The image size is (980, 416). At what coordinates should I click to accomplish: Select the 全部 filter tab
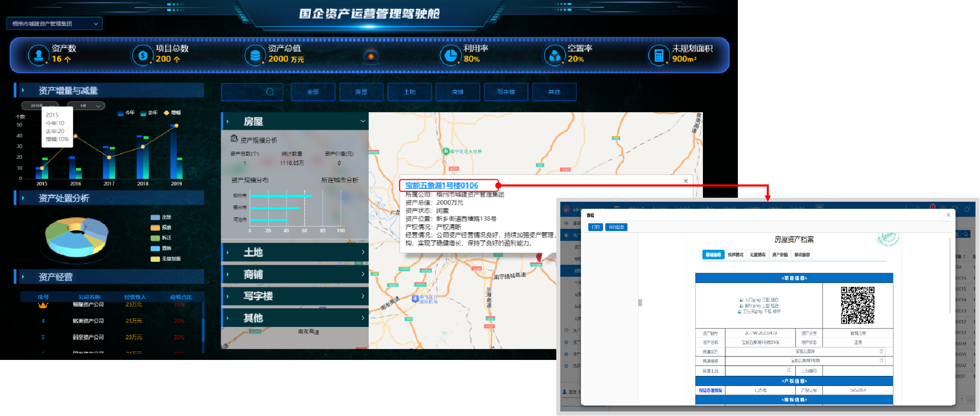[313, 92]
